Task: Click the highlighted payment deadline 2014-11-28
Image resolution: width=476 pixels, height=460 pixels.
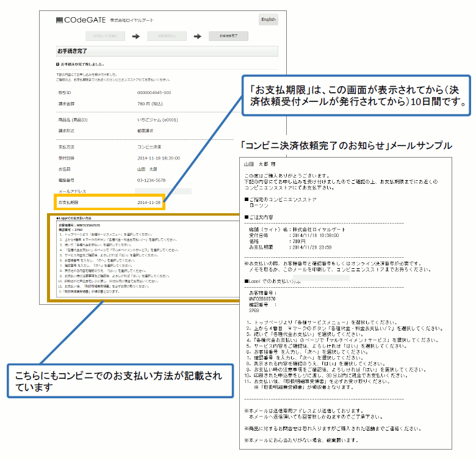Action: [x=150, y=202]
